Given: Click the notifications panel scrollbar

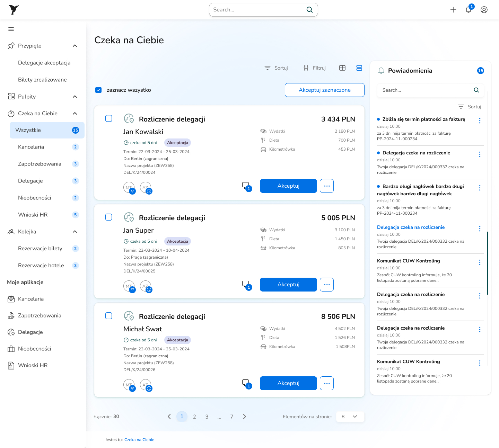Looking at the screenshot, I should (x=488, y=263).
